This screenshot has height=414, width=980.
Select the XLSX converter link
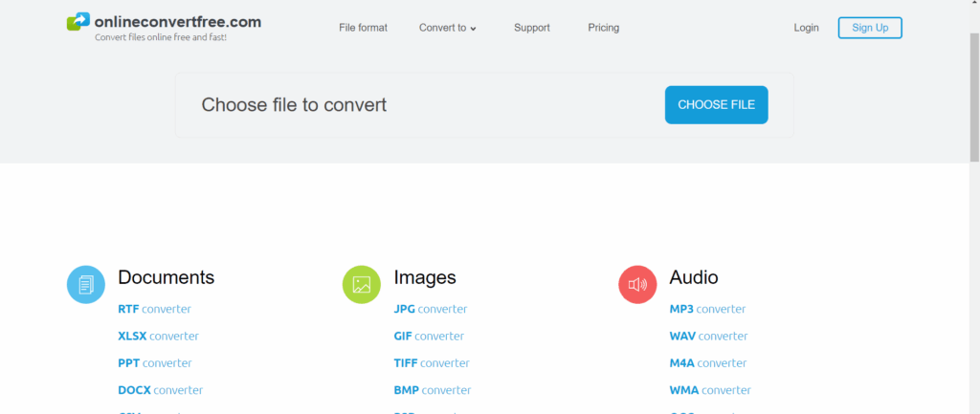pos(158,336)
